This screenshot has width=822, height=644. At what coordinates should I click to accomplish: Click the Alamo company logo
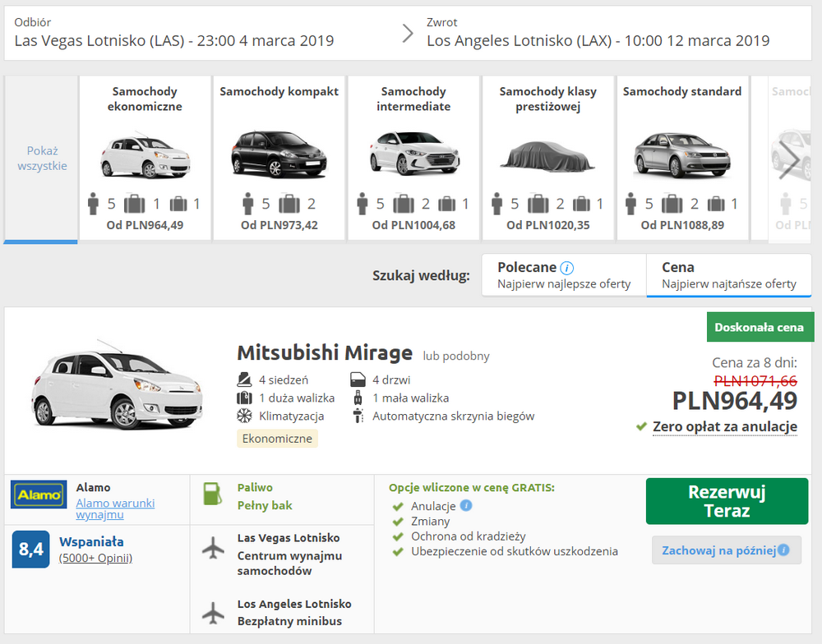pos(39,494)
